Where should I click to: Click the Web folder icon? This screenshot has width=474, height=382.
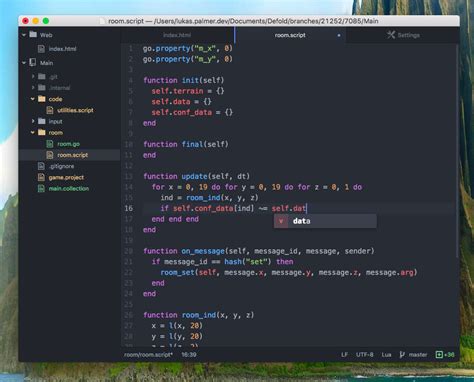pos(33,34)
